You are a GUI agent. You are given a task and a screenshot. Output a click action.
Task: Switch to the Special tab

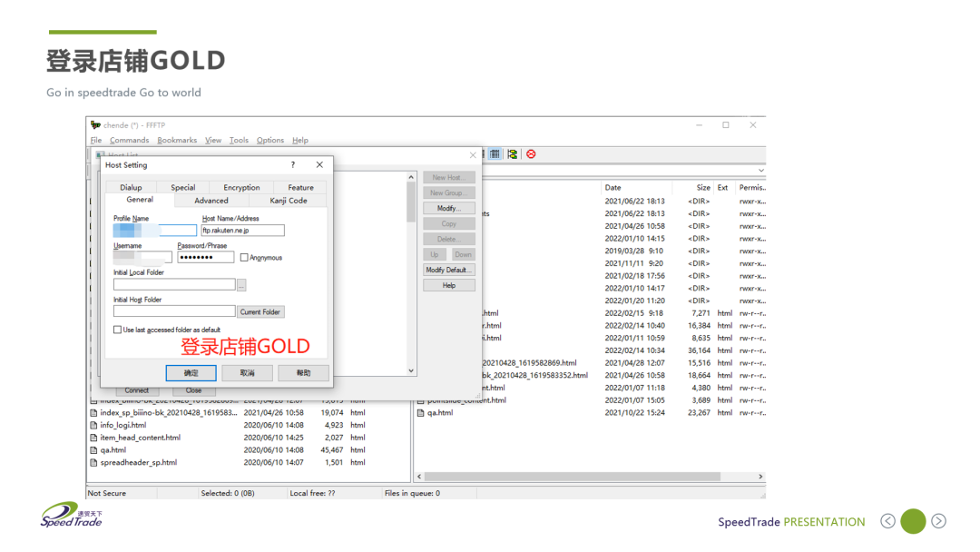pos(182,188)
